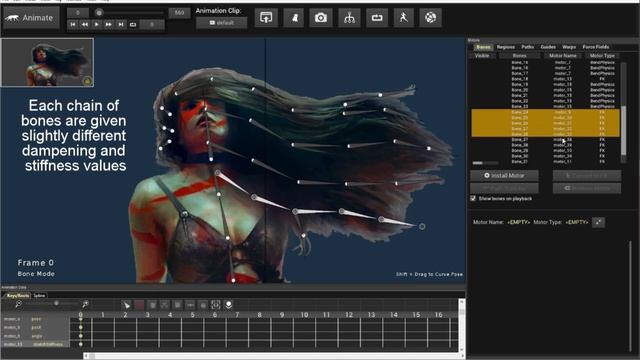Screen dimensions: 640x360
Task: Click the timeline vertical scrollbar
Action: (462, 326)
